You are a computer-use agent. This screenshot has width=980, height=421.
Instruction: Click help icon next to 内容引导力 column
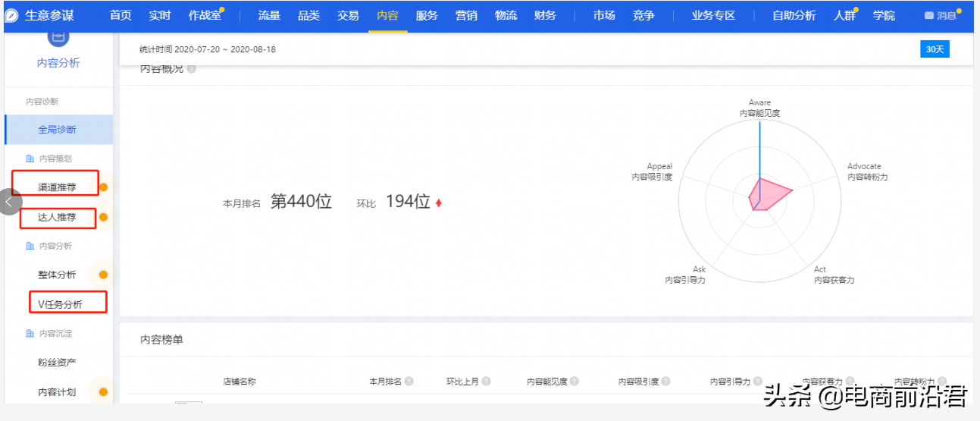[759, 382]
